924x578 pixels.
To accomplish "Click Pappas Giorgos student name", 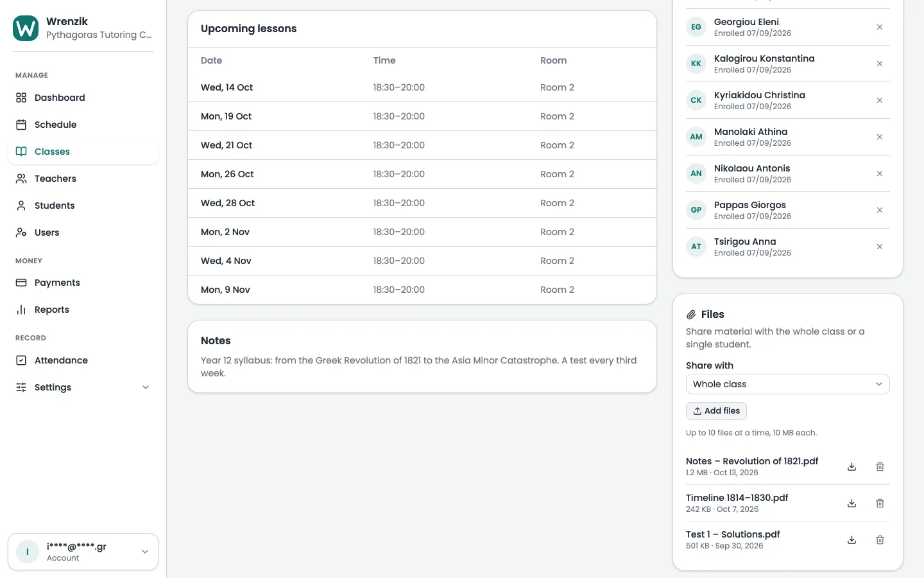I will (x=749, y=205).
